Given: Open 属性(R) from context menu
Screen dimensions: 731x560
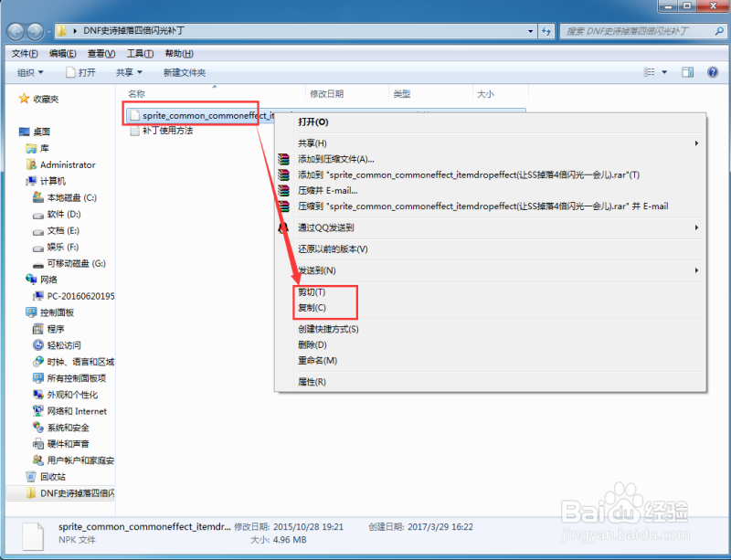Looking at the screenshot, I should 312,382.
